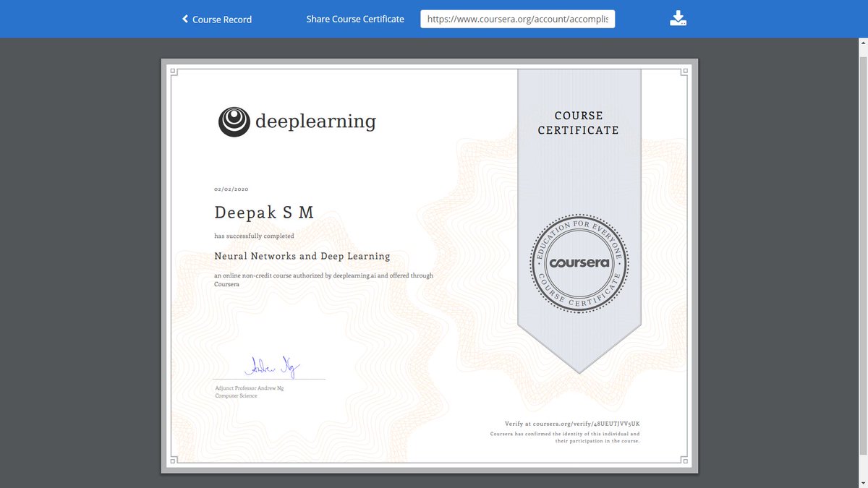
Task: Select the name Deepak S M
Action: 264,213
